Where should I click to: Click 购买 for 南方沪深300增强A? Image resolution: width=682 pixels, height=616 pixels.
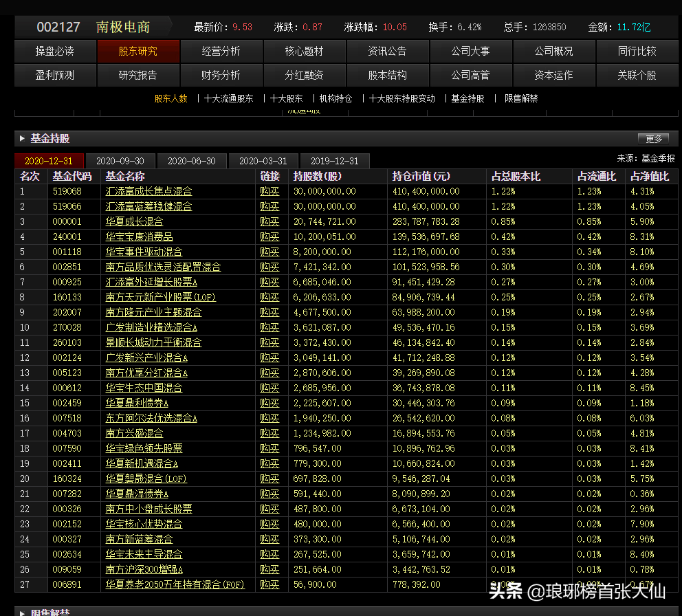point(269,569)
